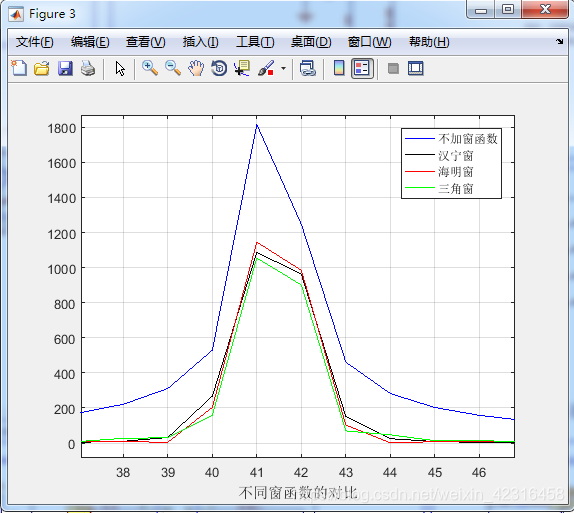Viewport: 574px width, 513px height.
Task: Select the 三角窗 legend entry
Action: pyautogui.click(x=456, y=189)
